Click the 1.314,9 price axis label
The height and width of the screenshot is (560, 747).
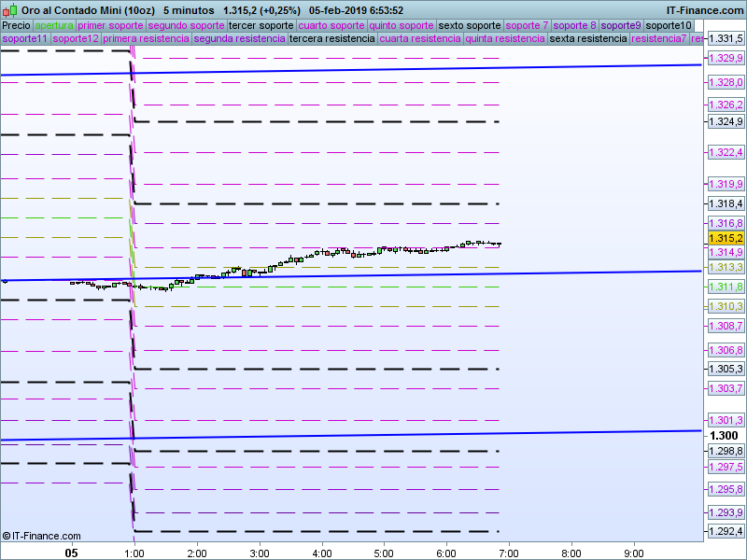tap(726, 252)
